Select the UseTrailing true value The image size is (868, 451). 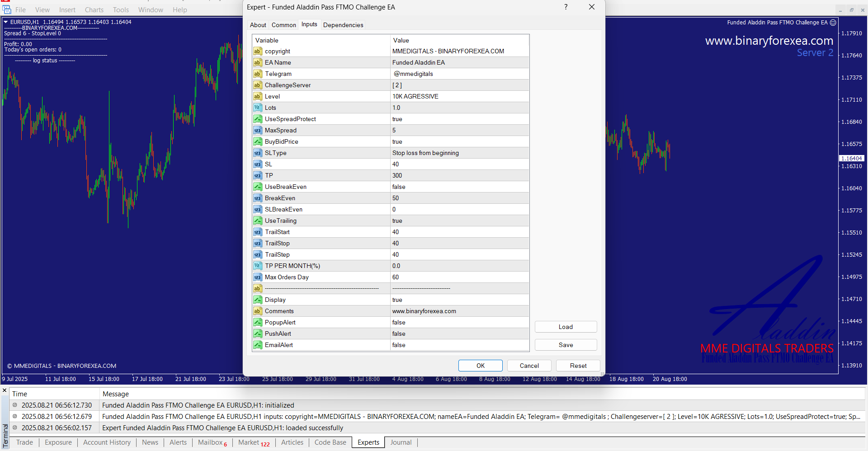coord(460,221)
